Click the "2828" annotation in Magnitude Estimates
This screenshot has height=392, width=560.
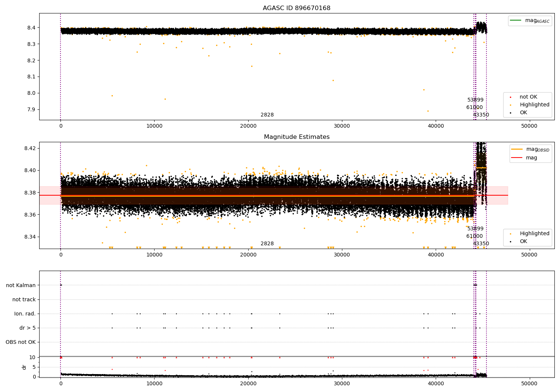(267, 244)
